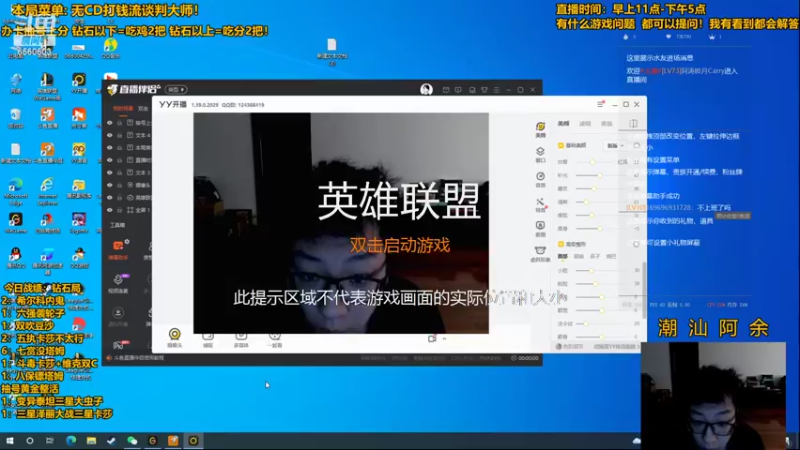Toggle the 基础美颜 checkbox
The image size is (800, 450).
point(561,145)
